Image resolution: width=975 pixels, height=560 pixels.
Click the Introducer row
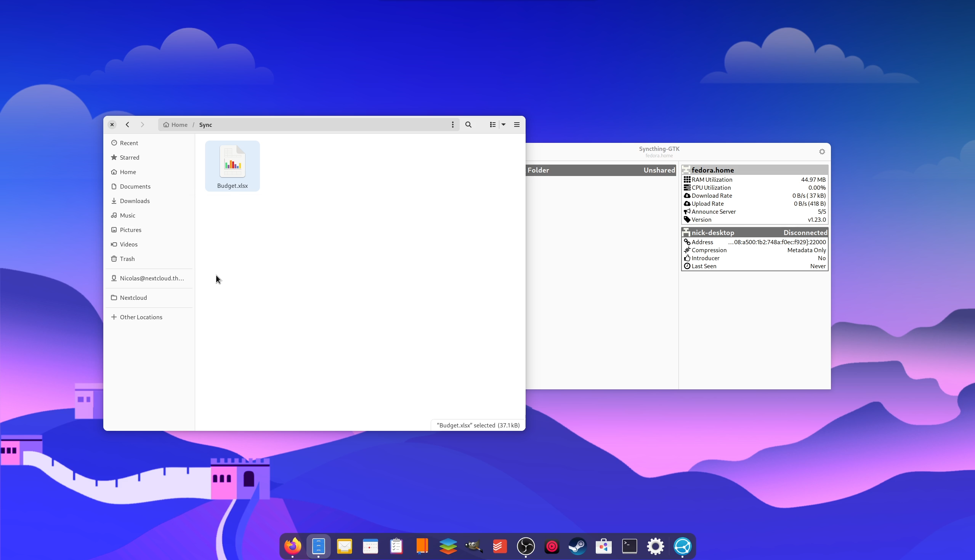pos(755,258)
